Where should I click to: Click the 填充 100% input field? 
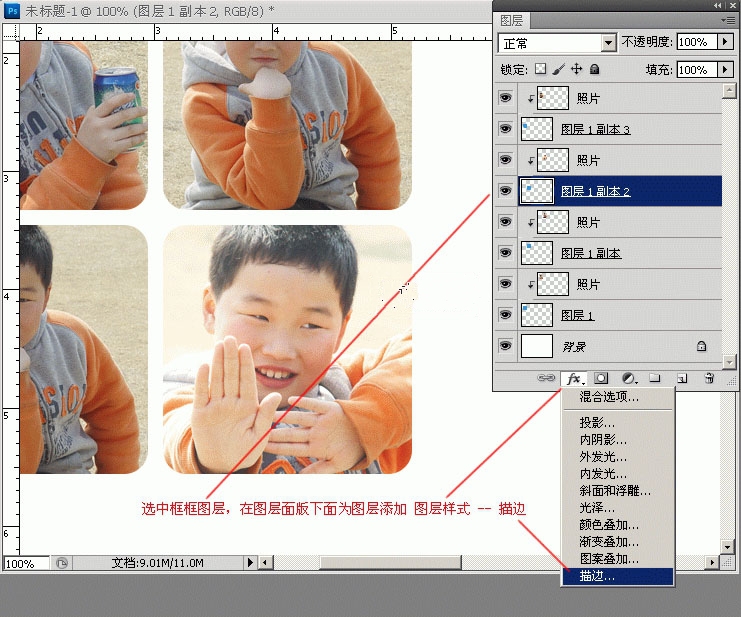(698, 69)
